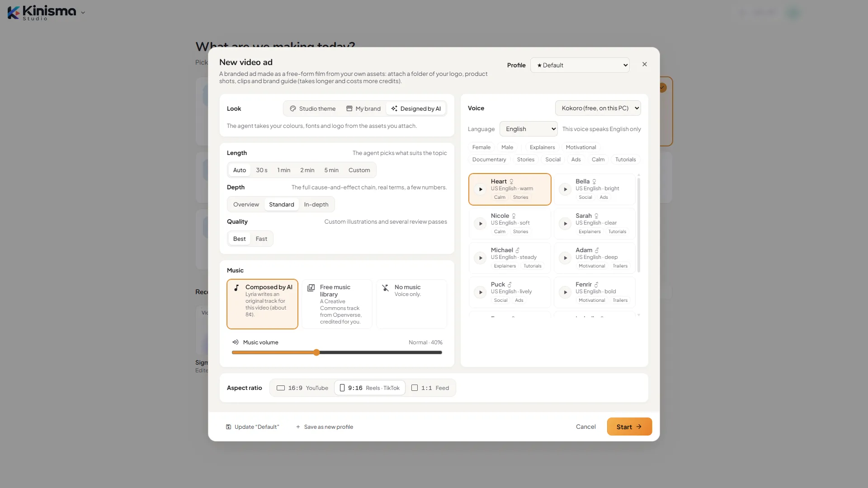Select the Free music library card
Image resolution: width=868 pixels, height=488 pixels.
click(x=337, y=304)
